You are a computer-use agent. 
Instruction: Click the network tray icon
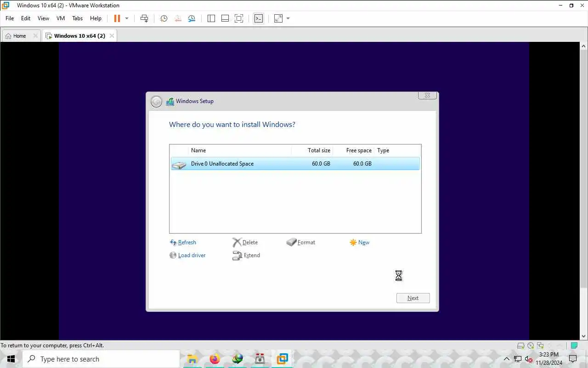pos(518,359)
